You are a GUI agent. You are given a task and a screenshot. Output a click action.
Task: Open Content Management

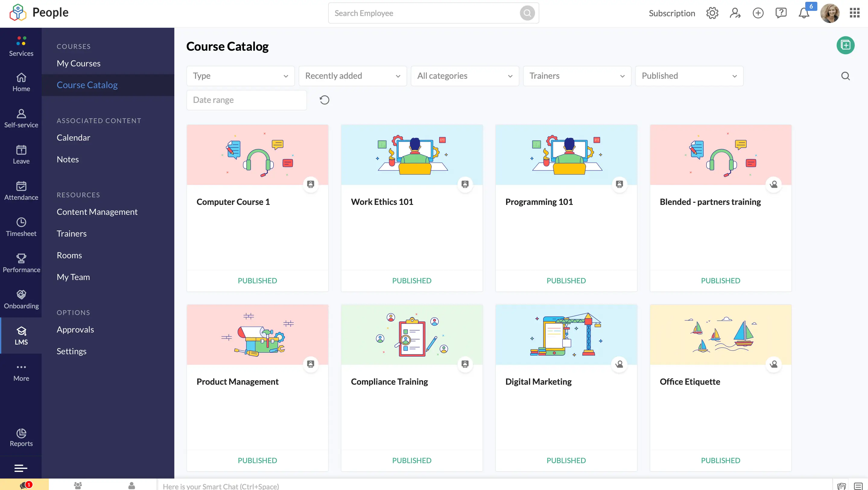pyautogui.click(x=97, y=212)
